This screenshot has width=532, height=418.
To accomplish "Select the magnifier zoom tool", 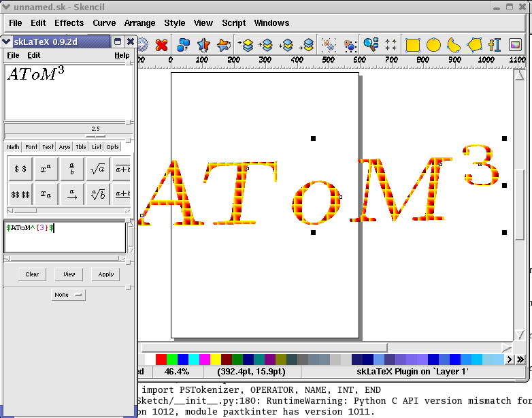I will click(371, 45).
